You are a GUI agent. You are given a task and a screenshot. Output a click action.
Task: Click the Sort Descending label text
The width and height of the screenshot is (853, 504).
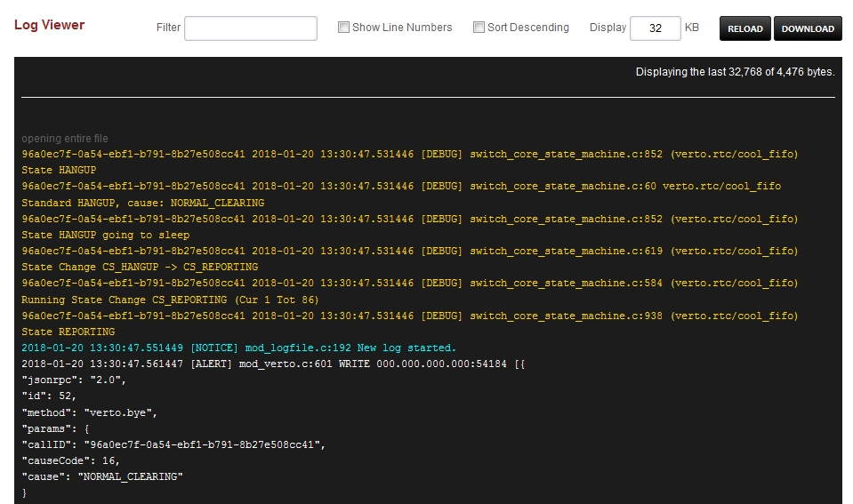(x=527, y=28)
